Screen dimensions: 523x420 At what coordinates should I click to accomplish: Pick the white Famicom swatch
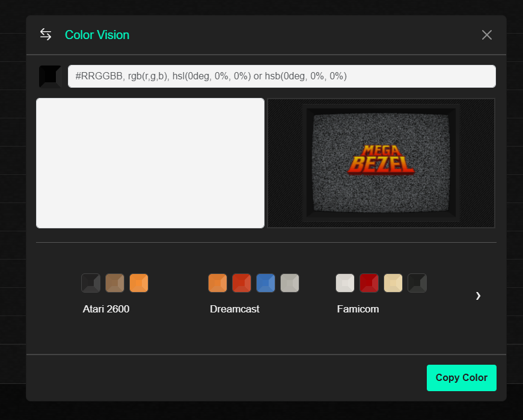point(345,283)
